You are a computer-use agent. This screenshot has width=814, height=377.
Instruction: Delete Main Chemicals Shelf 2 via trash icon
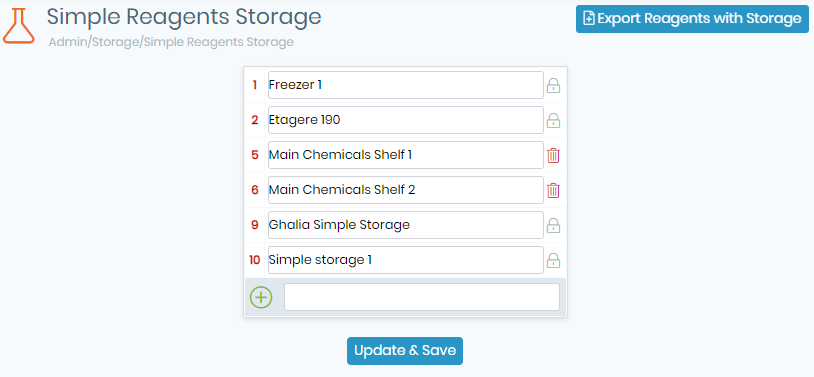553,191
